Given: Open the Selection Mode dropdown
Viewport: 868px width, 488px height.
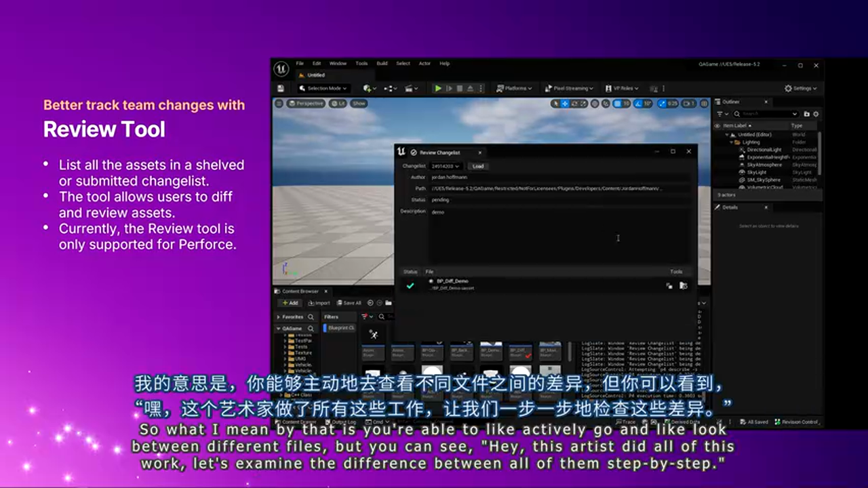Looking at the screenshot, I should 323,88.
